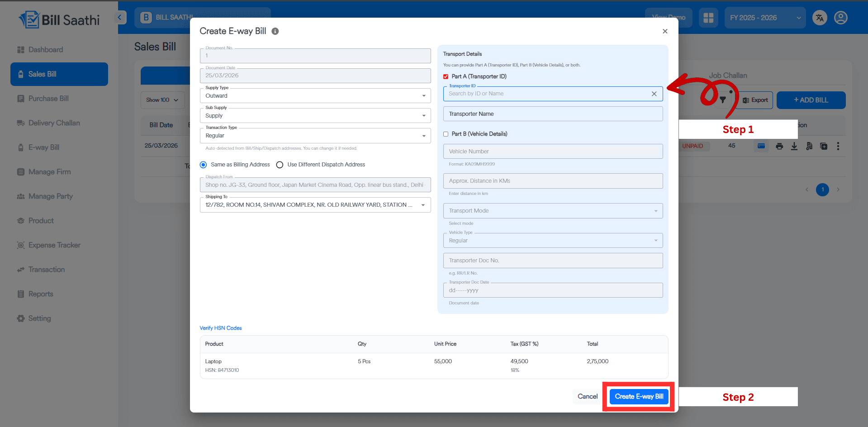Click the e-way bill document icon in row
868x427 pixels.
(x=809, y=146)
